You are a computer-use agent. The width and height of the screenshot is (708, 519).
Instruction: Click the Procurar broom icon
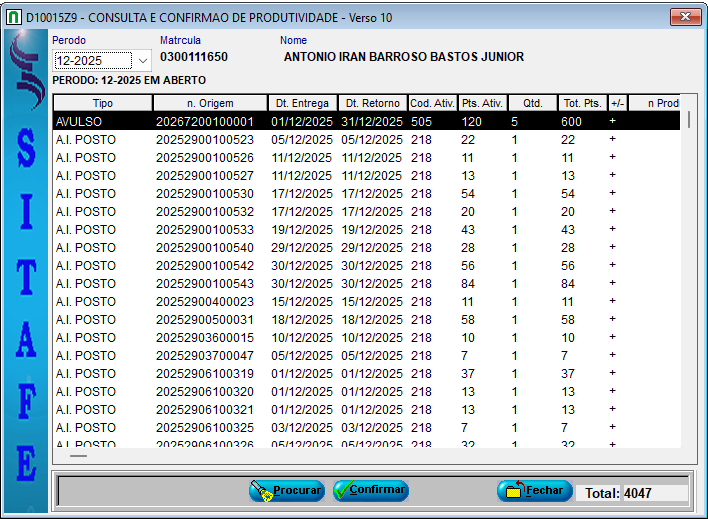(x=262, y=491)
